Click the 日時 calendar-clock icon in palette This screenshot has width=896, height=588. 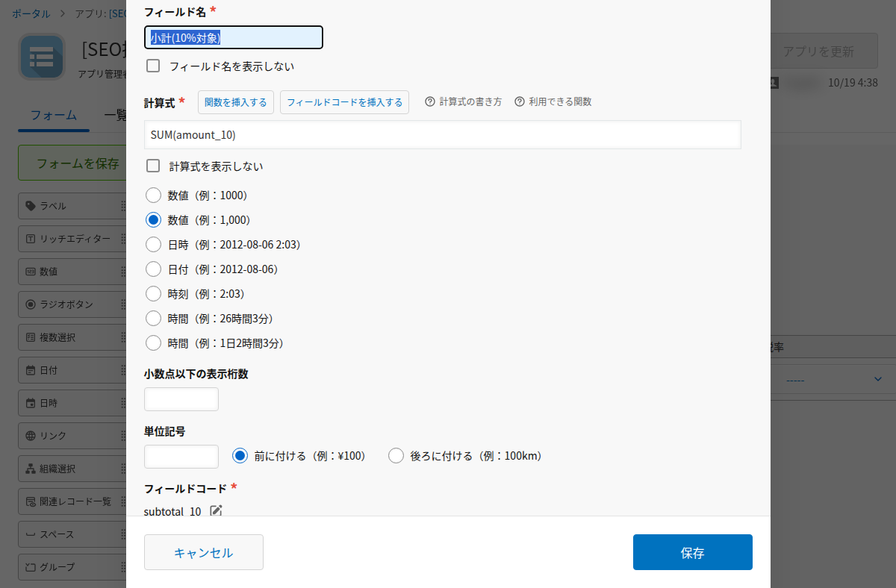tap(31, 403)
